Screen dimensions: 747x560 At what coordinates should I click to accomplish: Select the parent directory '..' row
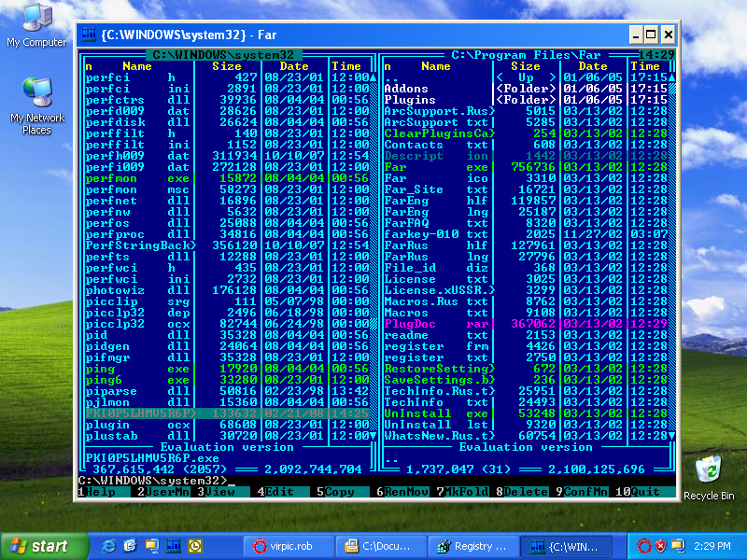tap(526, 77)
